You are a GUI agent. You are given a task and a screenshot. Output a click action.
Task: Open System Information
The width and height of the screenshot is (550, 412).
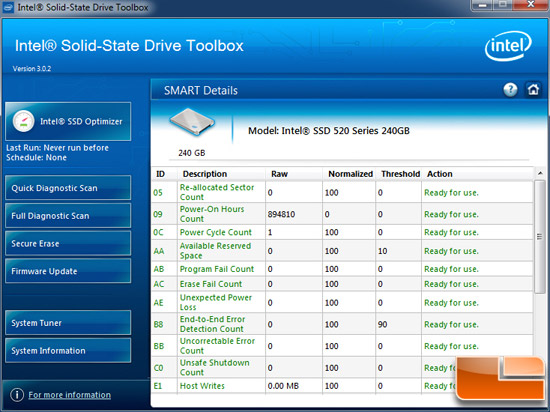pos(68,350)
